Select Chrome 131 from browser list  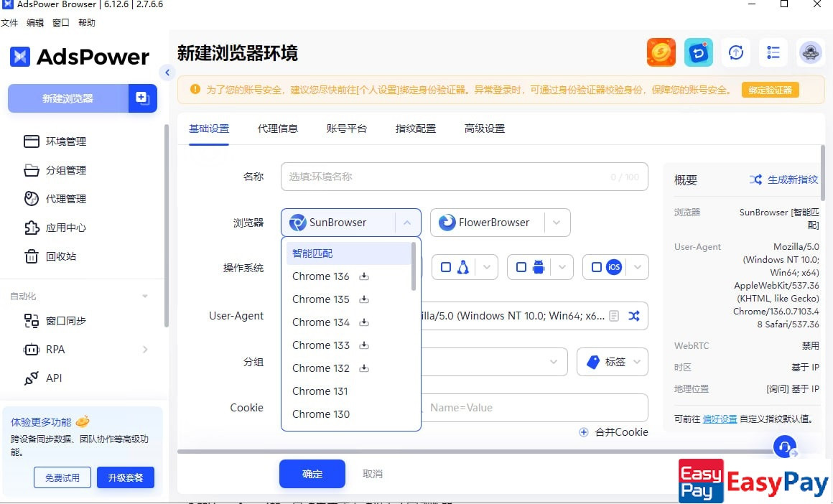[x=321, y=391]
